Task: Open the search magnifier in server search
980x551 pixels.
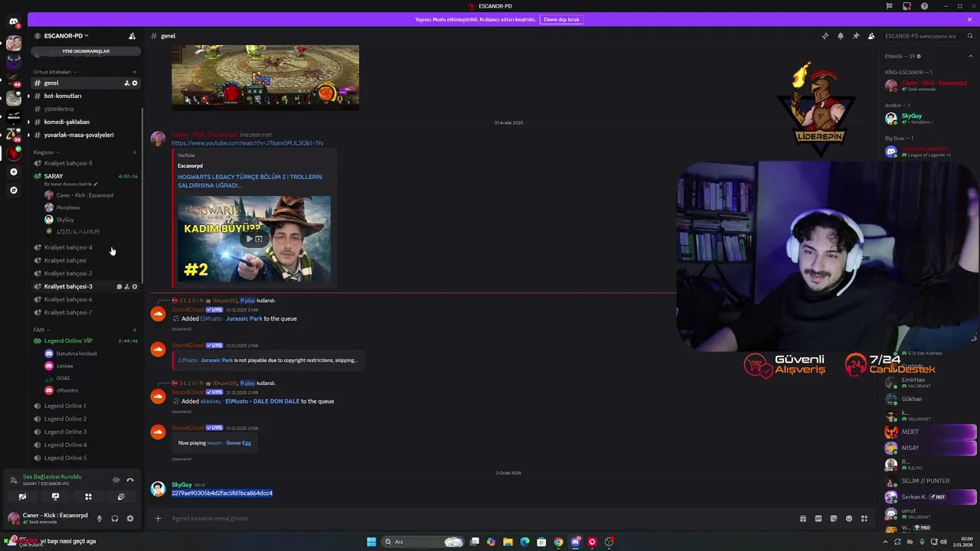Action: pos(970,36)
